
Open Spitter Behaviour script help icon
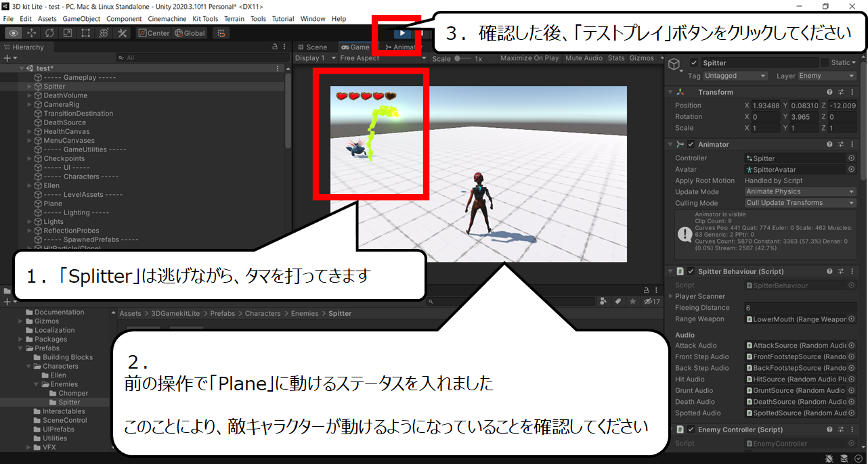829,271
